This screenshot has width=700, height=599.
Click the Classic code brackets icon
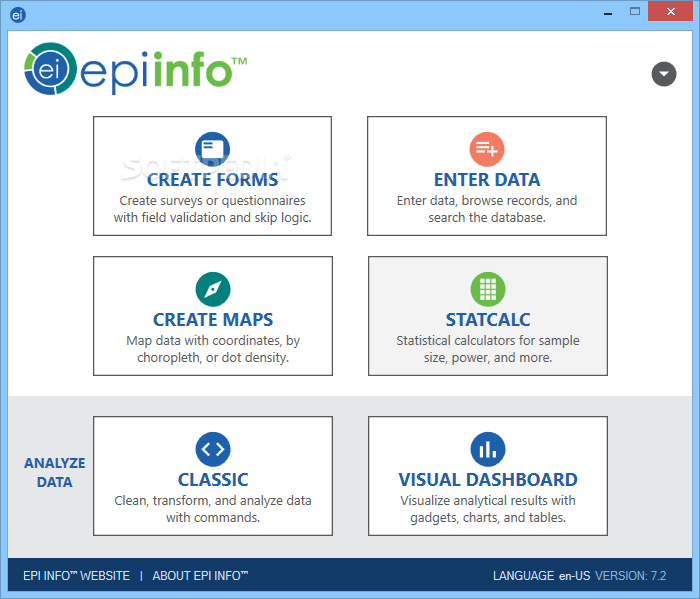pos(213,449)
